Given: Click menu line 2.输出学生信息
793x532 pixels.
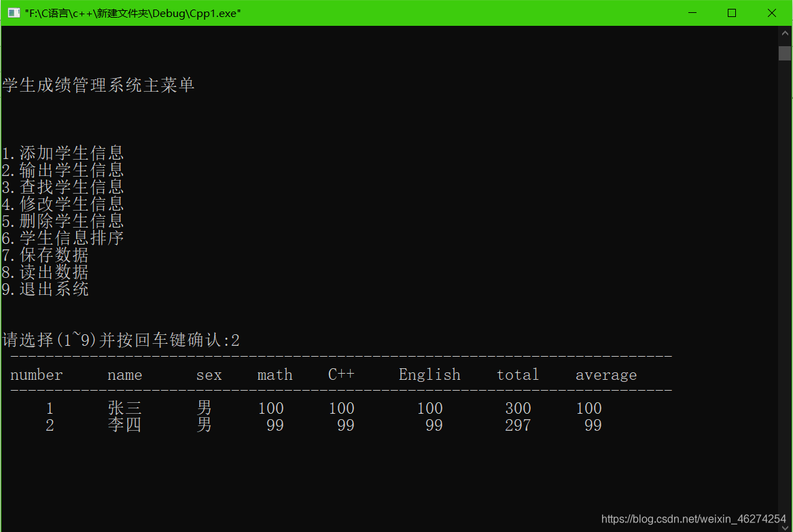Looking at the screenshot, I should pyautogui.click(x=63, y=170).
